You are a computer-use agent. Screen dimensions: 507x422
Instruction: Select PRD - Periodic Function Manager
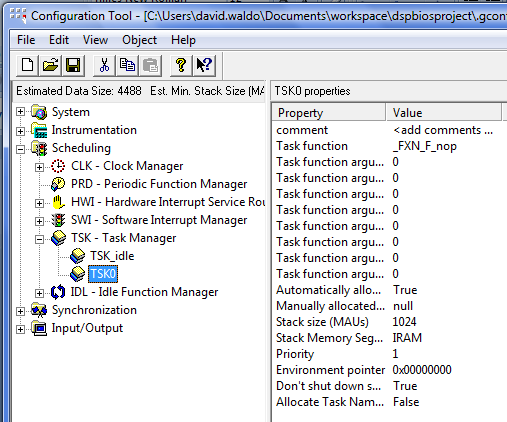159,184
